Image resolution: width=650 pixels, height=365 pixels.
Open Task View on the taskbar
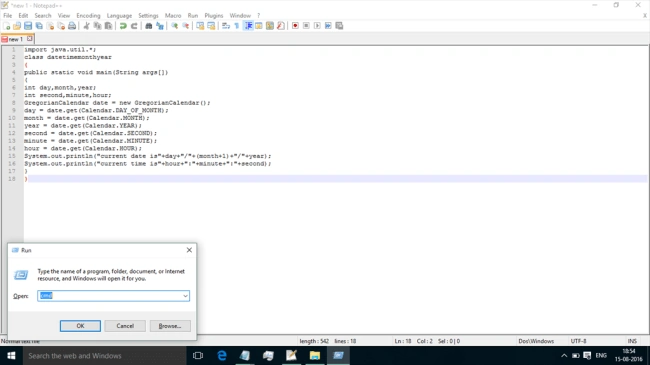198,356
